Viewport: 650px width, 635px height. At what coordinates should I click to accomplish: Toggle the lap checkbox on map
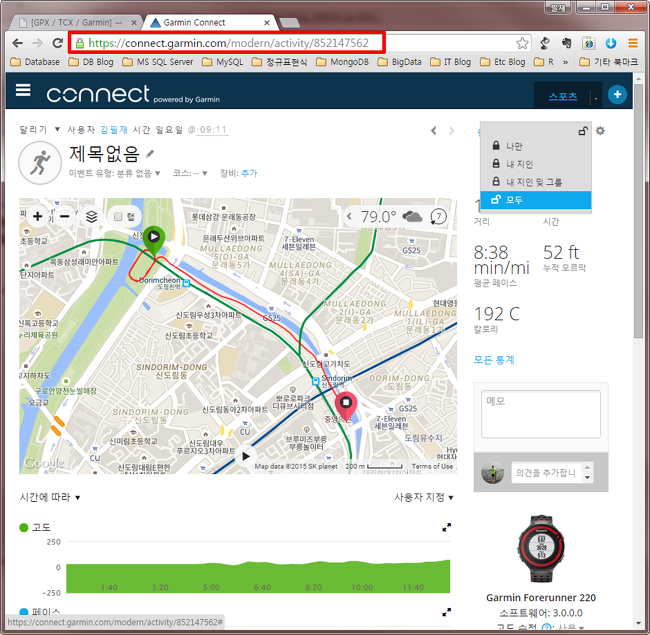tap(118, 217)
